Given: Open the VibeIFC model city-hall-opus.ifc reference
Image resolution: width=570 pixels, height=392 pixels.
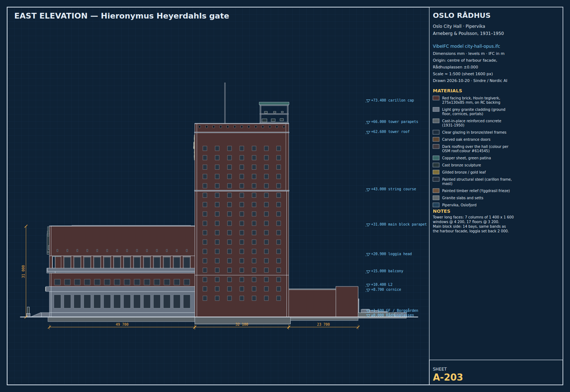Looking at the screenshot, I should [x=466, y=46].
